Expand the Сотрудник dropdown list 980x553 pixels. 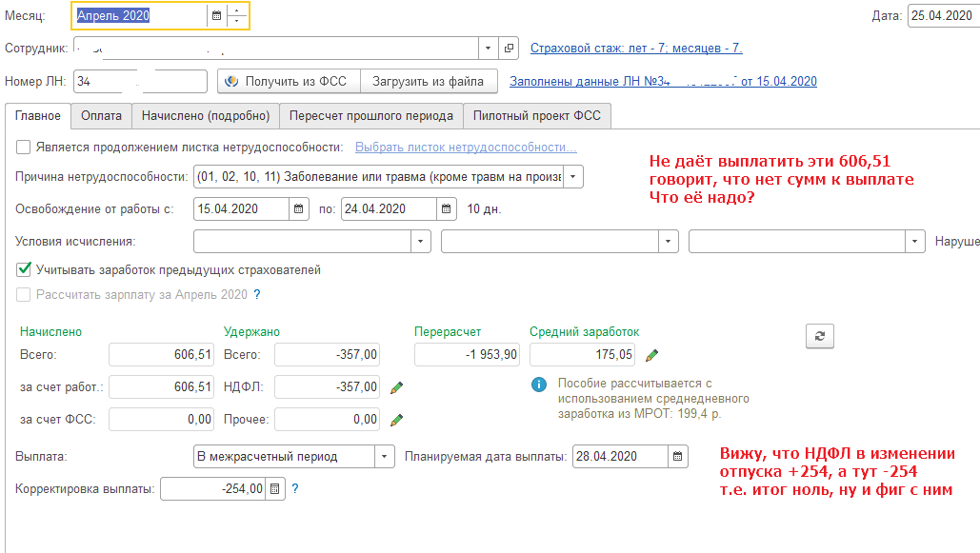[488, 48]
